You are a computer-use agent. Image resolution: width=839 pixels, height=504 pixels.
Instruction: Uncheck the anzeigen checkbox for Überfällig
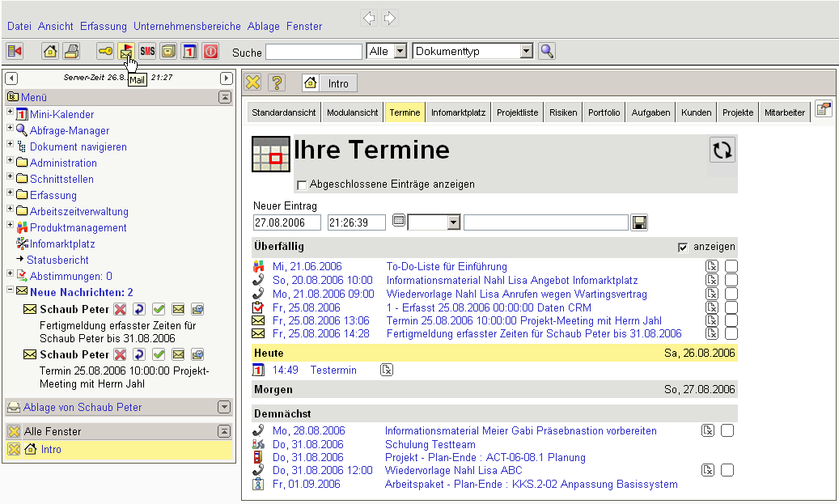coord(683,247)
